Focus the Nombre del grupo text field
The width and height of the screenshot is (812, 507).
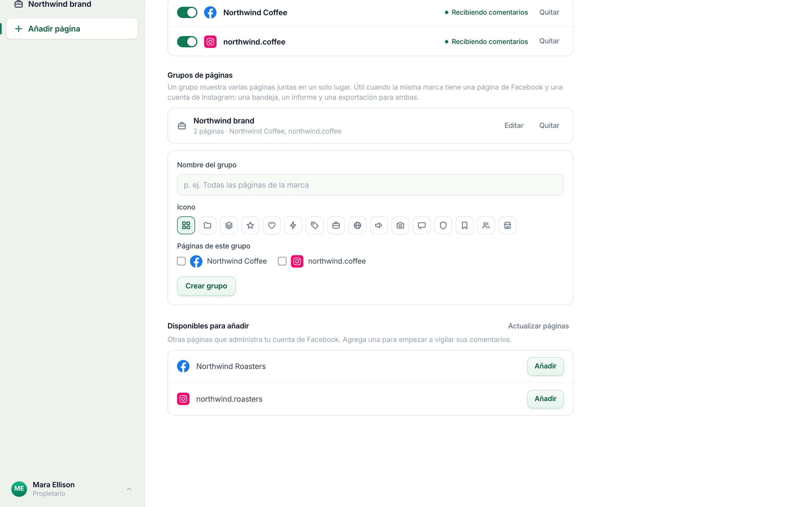[x=370, y=185]
